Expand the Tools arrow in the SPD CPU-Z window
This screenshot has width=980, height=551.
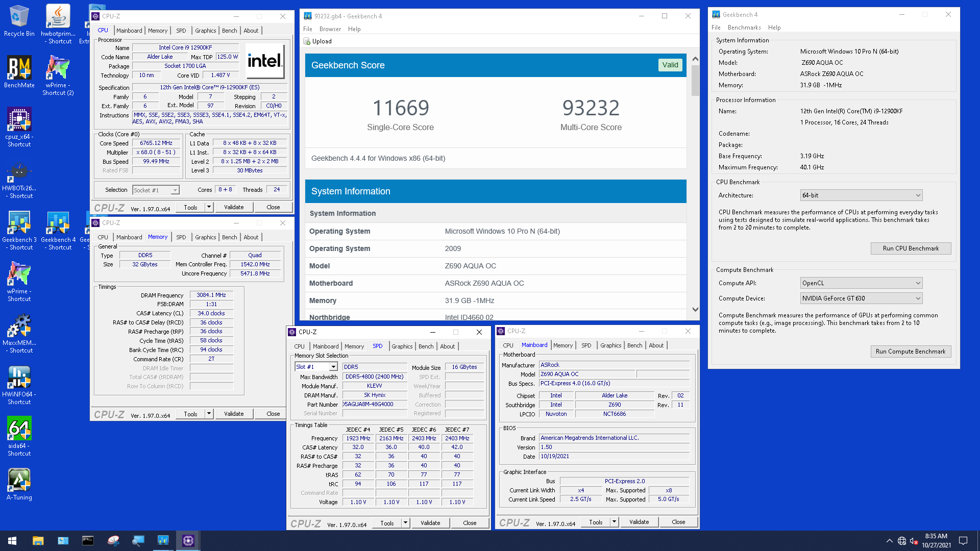point(405,523)
